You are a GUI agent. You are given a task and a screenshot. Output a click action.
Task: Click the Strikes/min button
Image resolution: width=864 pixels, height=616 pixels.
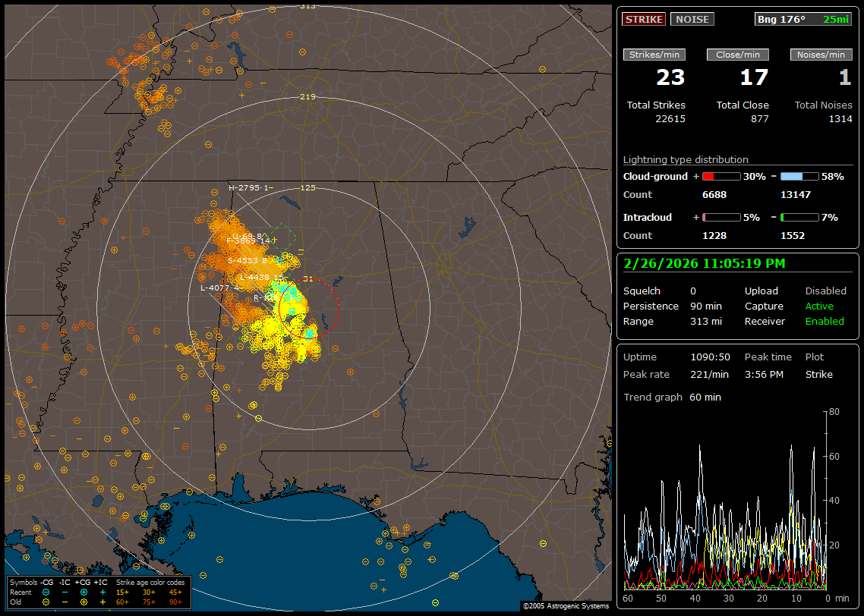[x=654, y=55]
